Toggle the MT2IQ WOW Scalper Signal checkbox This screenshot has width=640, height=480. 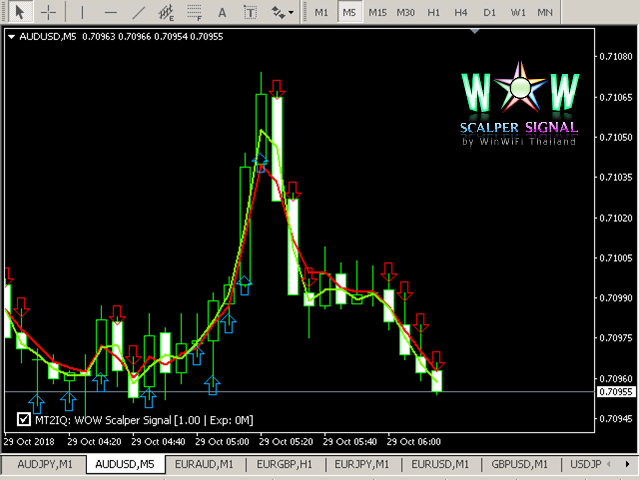coord(24,419)
